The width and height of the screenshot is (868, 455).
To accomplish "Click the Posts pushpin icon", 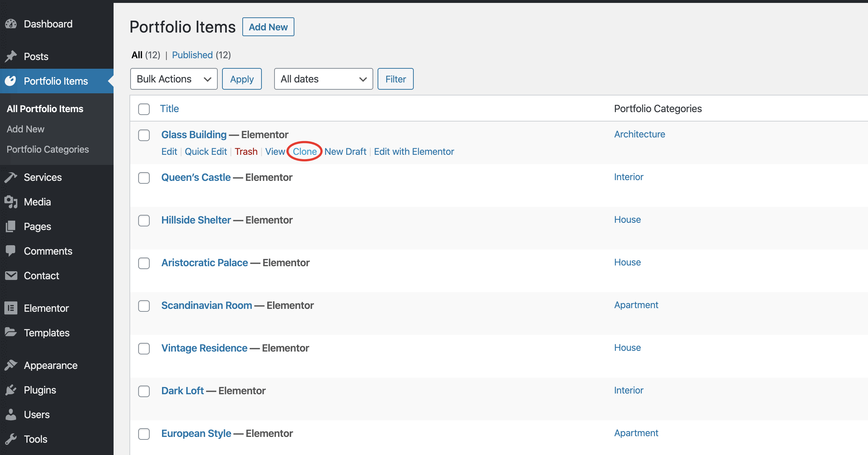I will [11, 56].
